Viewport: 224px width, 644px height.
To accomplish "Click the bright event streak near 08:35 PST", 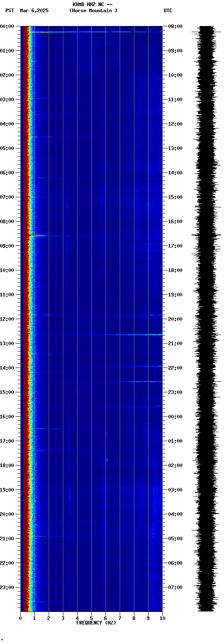I will [39, 235].
